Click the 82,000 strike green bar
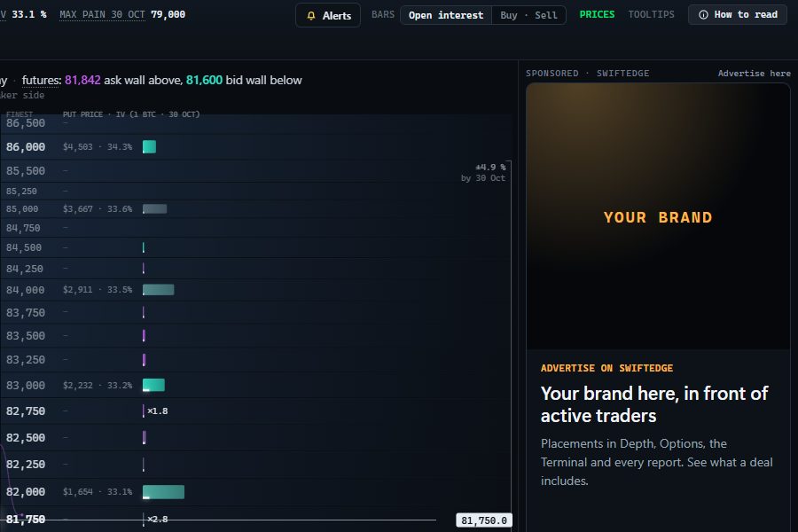 click(x=163, y=492)
